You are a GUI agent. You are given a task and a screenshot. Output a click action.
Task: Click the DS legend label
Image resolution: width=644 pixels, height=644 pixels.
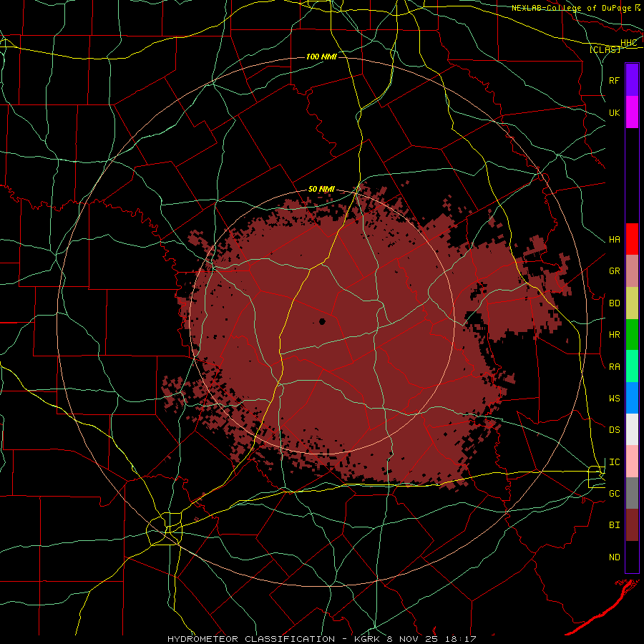pyautogui.click(x=614, y=430)
